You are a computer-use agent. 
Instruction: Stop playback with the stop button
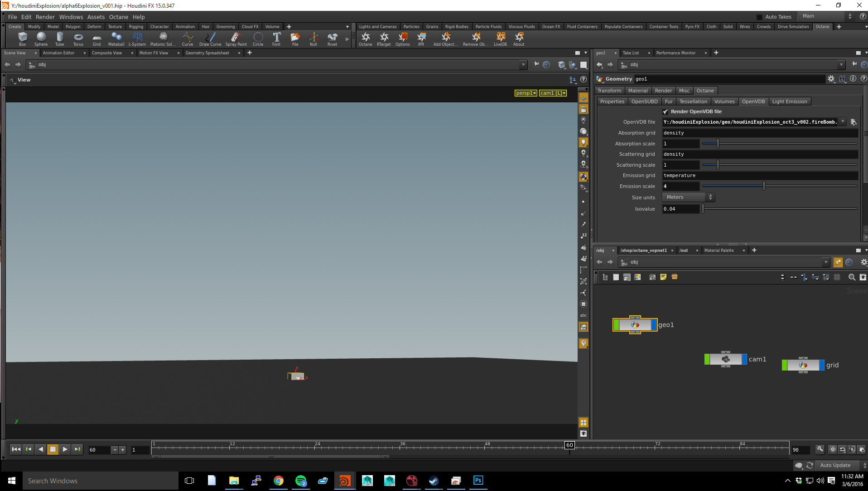(x=53, y=449)
